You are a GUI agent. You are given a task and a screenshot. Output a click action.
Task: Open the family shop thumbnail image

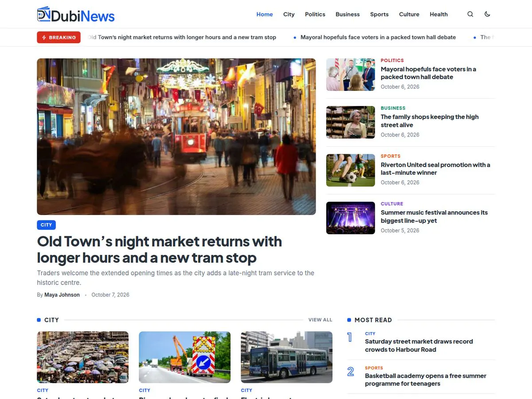click(x=351, y=122)
